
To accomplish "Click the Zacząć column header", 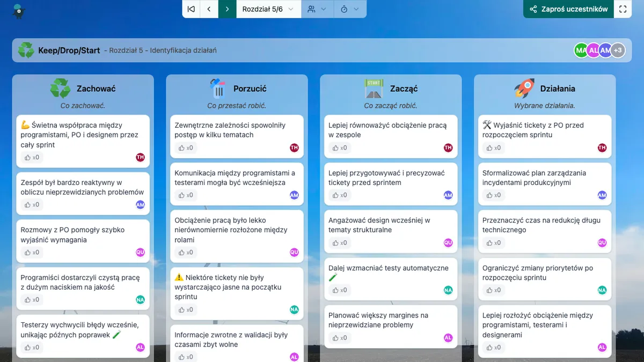I will pyautogui.click(x=404, y=88).
